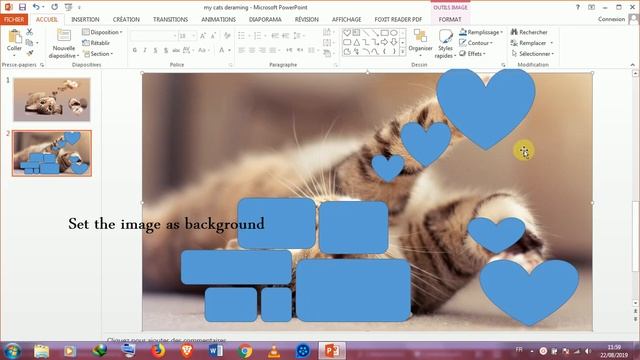The width and height of the screenshot is (640, 360).
Task: Open the Sélectionner dropdown
Action: click(533, 53)
